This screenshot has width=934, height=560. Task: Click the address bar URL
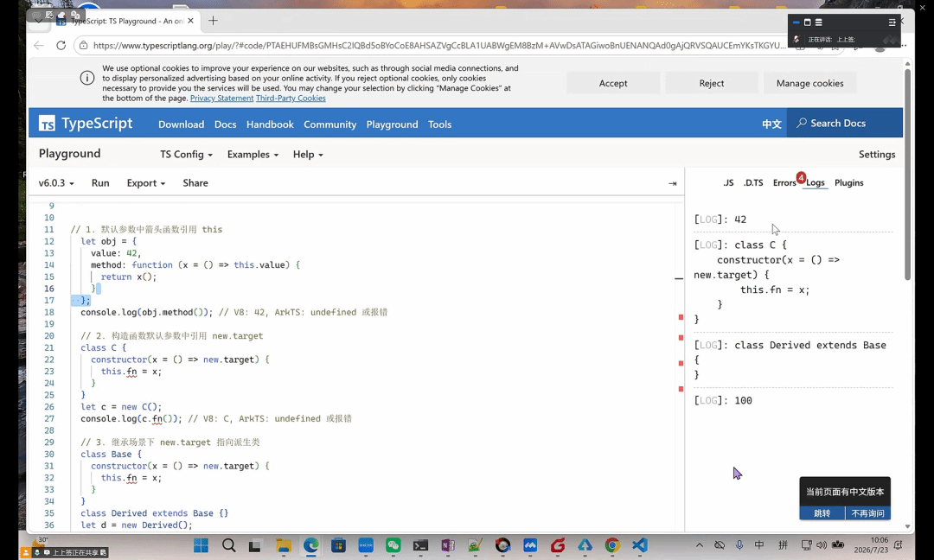[439, 45]
